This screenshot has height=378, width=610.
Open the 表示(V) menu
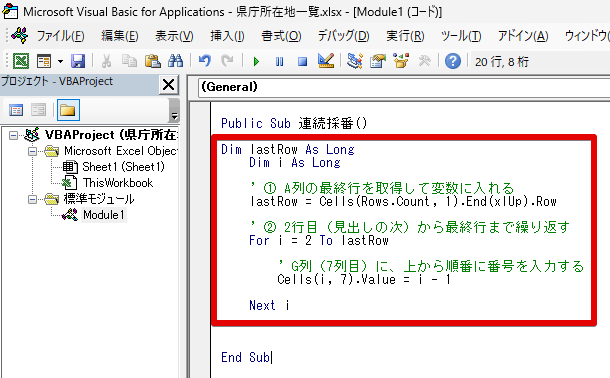[174, 36]
